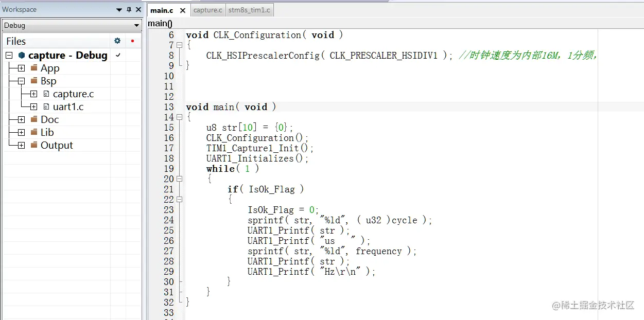This screenshot has height=320, width=644.
Task: Select the Output group label
Action: click(57, 145)
